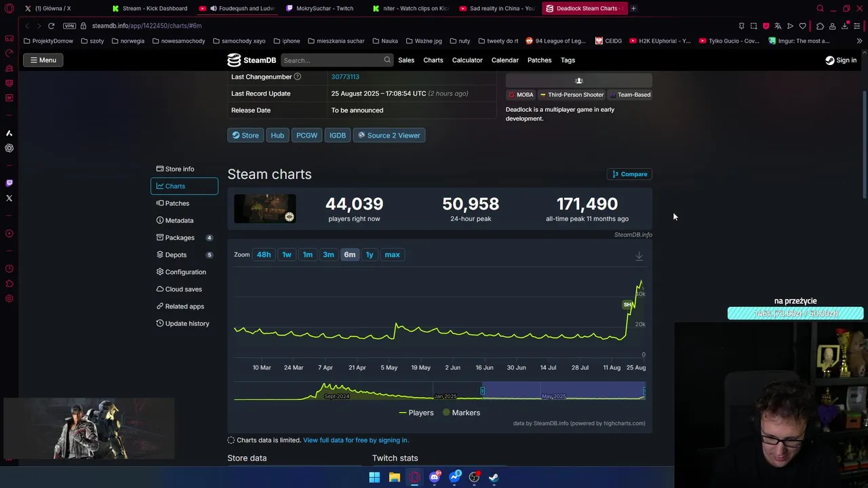
Task: Toggle the Markers series in the chart legend
Action: tap(461, 413)
